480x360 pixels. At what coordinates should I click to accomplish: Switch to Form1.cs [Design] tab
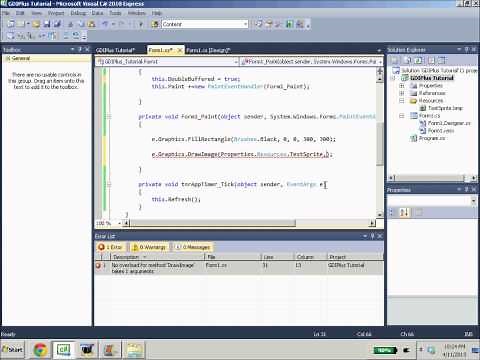click(x=208, y=50)
